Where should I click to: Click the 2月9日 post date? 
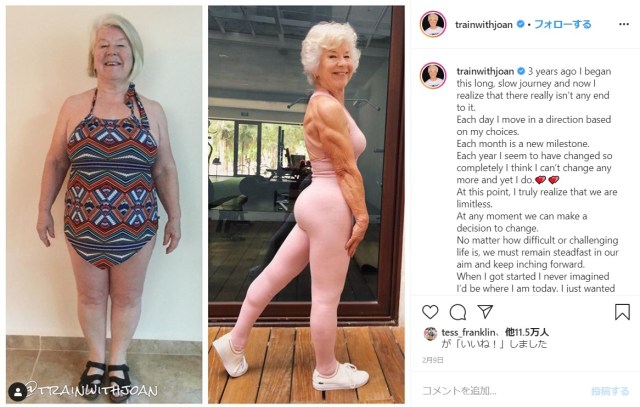pyautogui.click(x=433, y=360)
